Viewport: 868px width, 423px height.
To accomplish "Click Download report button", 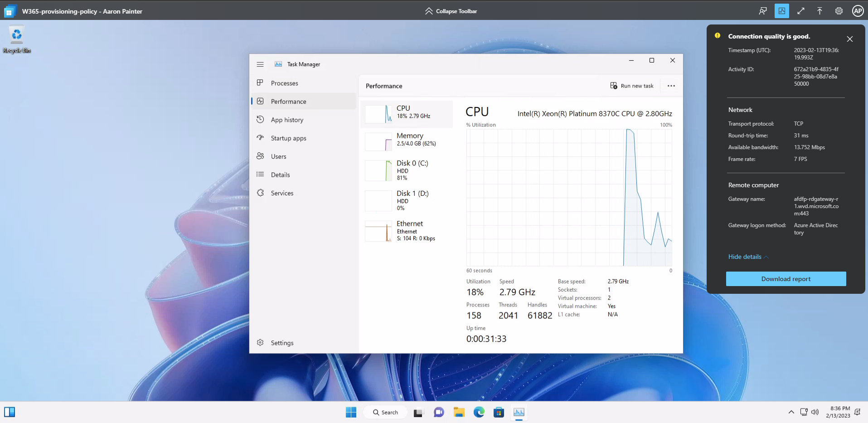I will click(786, 279).
